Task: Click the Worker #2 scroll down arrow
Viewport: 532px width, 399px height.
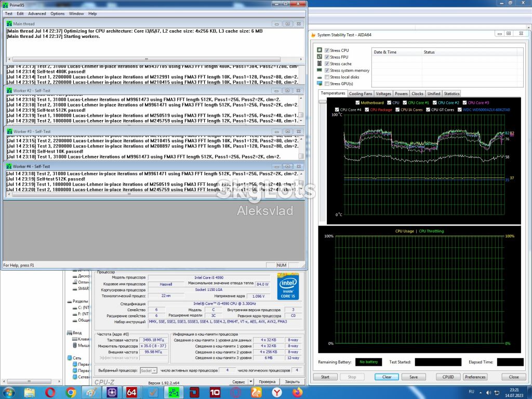Action: pyautogui.click(x=301, y=121)
